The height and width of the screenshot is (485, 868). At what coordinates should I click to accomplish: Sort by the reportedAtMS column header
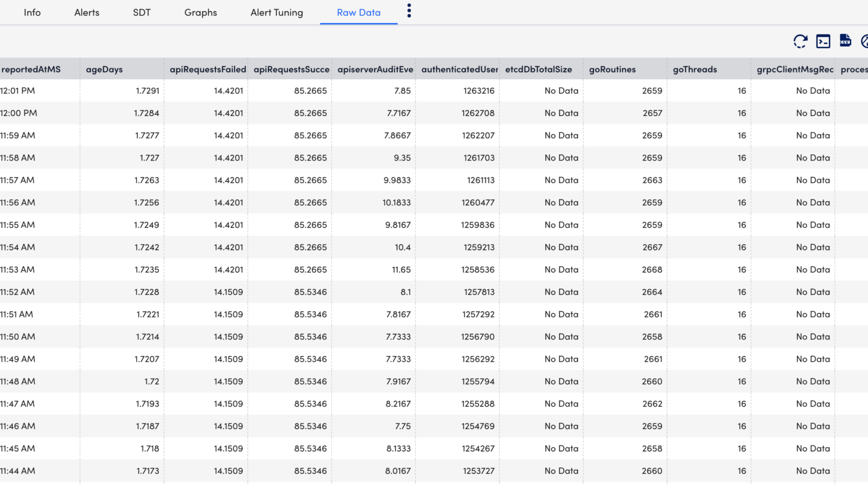tap(29, 69)
